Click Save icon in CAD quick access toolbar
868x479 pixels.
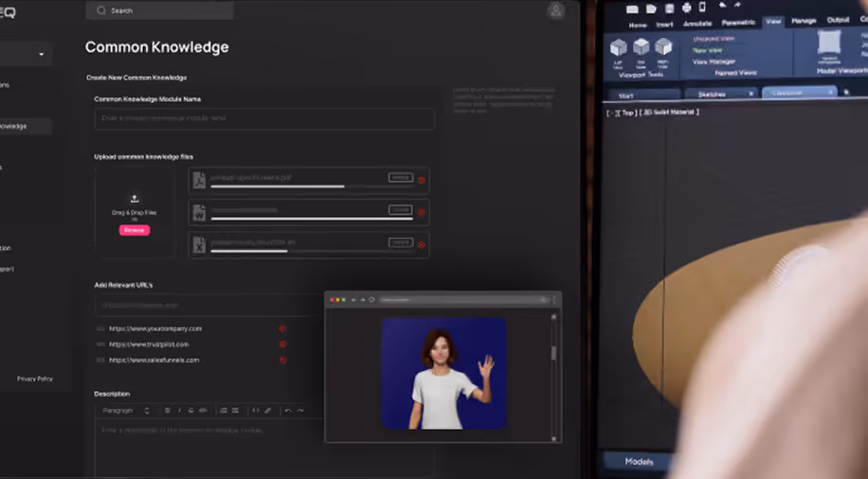tap(669, 8)
